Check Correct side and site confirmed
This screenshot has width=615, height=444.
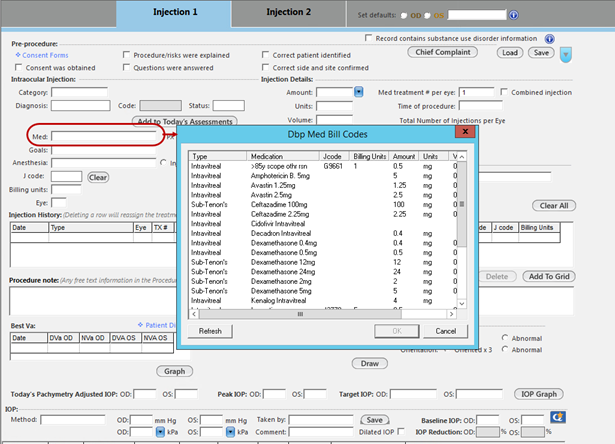266,67
